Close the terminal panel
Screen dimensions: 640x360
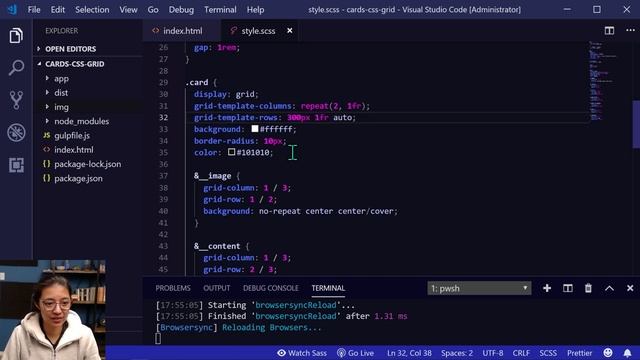(630, 288)
